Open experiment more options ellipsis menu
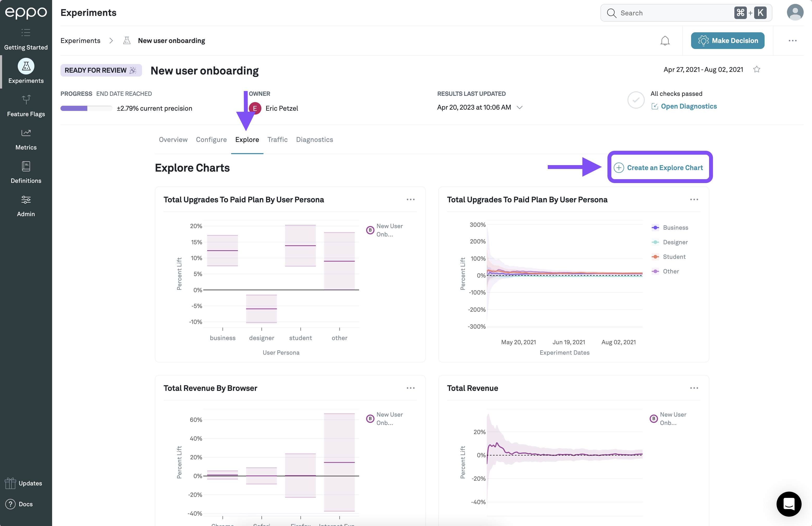 [x=792, y=41]
